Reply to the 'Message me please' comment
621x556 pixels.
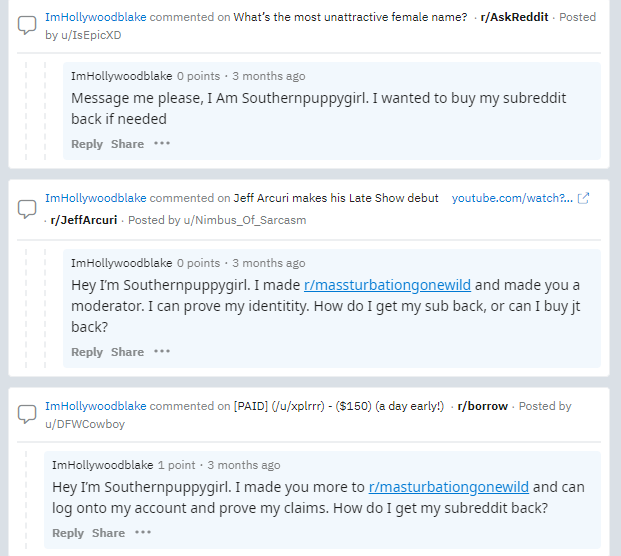(x=87, y=144)
